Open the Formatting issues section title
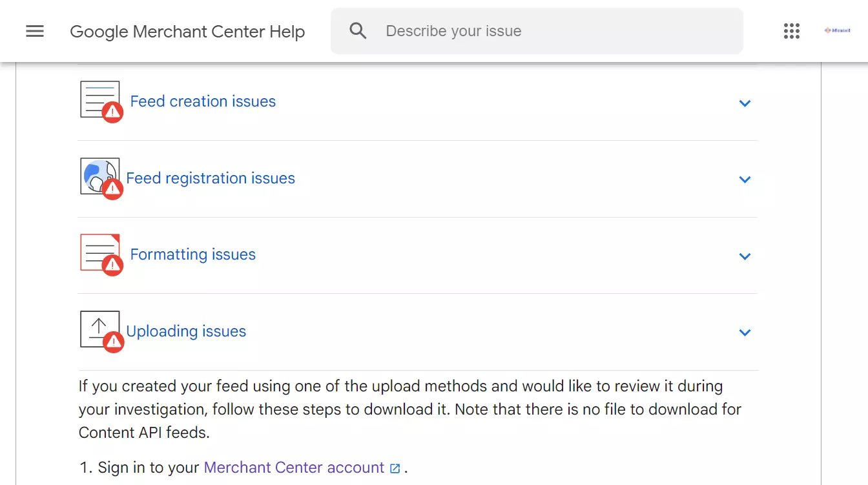Screen dimensions: 868x485 click(193, 254)
